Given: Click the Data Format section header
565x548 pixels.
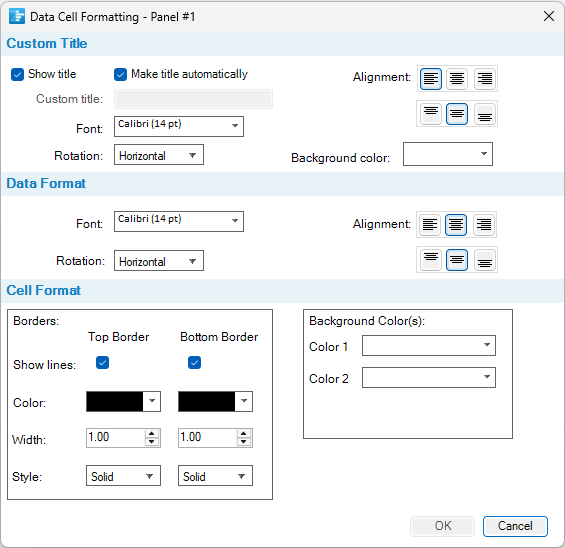Looking at the screenshot, I should coord(46,183).
